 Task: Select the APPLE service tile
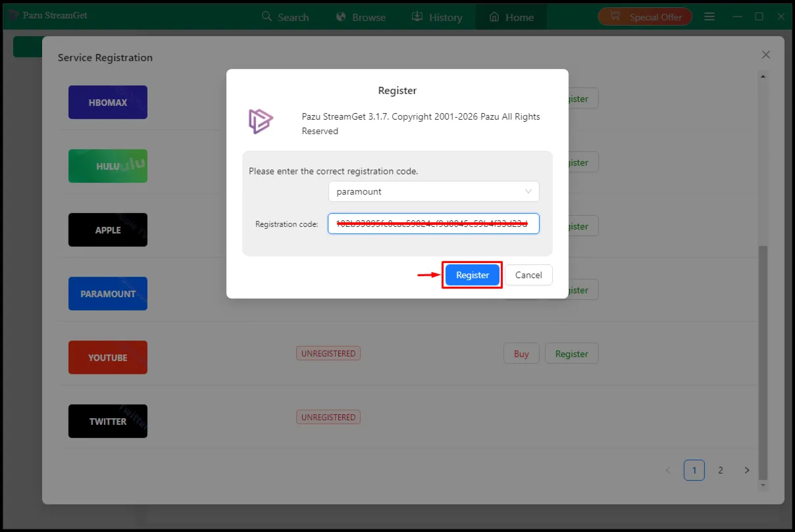108,230
